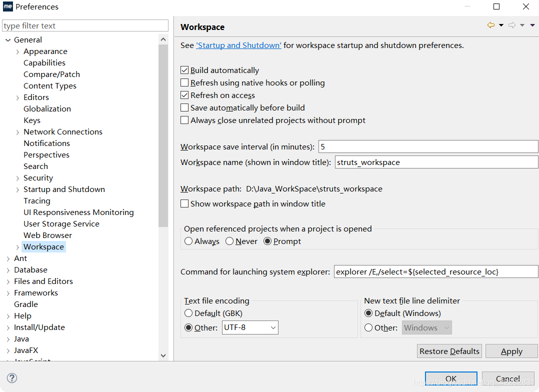
Task: Expand the Workspace tree node
Action: click(x=17, y=247)
